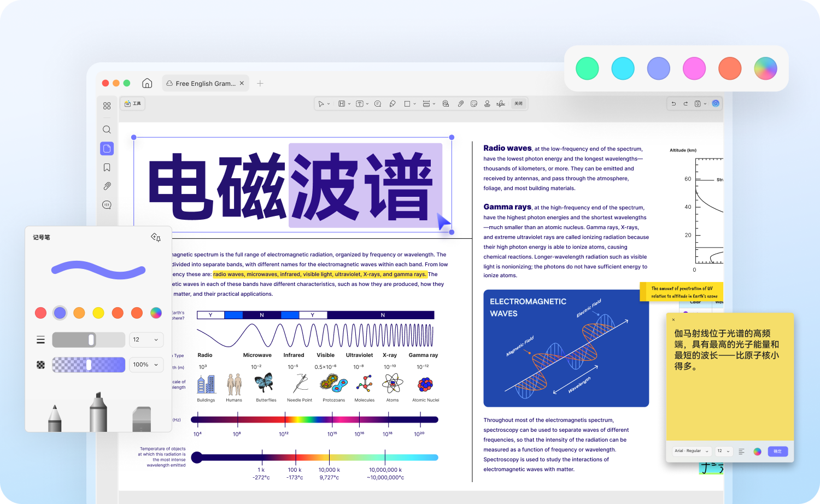The image size is (820, 504).
Task: Adjust the marker thickness slider
Action: [x=89, y=340]
